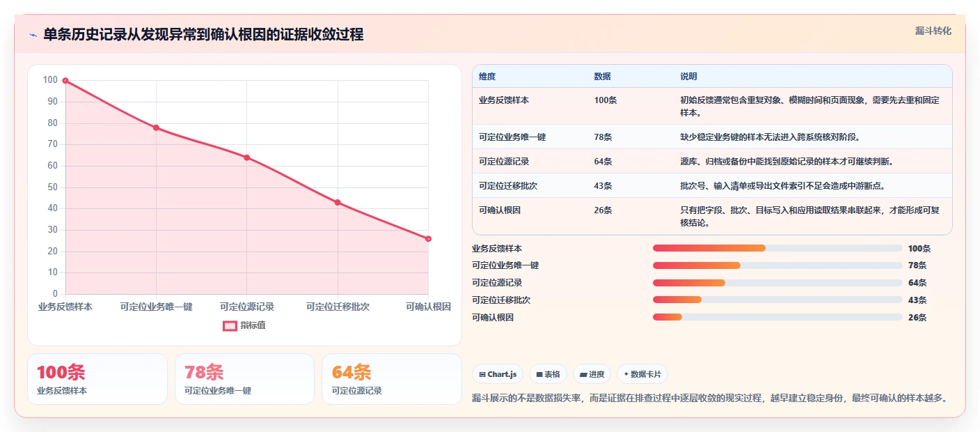Viewport: 980px width, 432px height.
Task: Select the 表格 chip
Action: pos(548,374)
